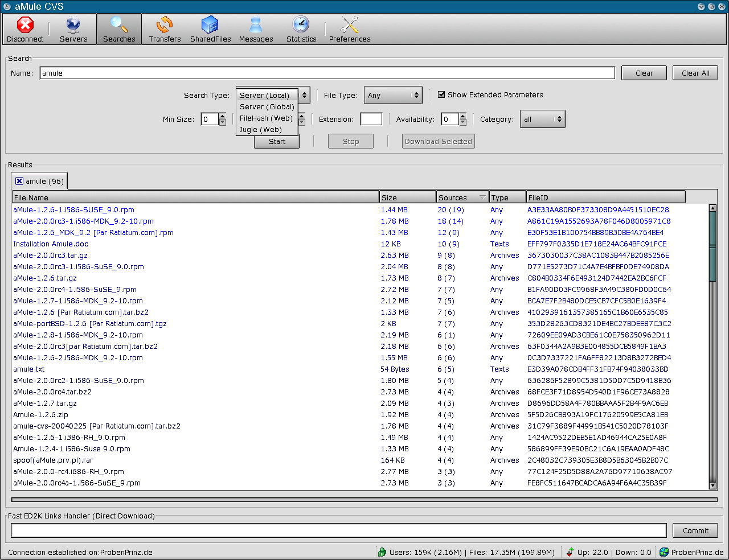Click the Searches toolbar icon
The height and width of the screenshot is (560, 729).
pos(119,30)
